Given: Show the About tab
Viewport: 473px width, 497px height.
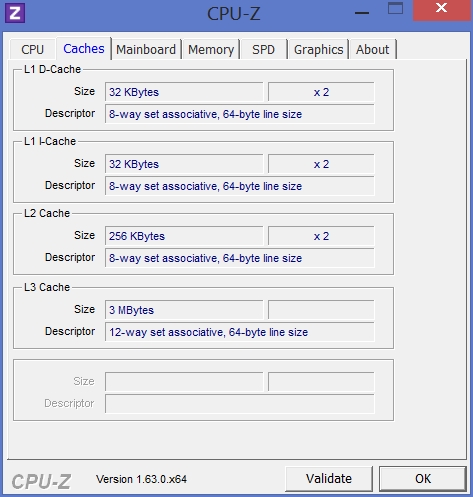Looking at the screenshot, I should [372, 50].
